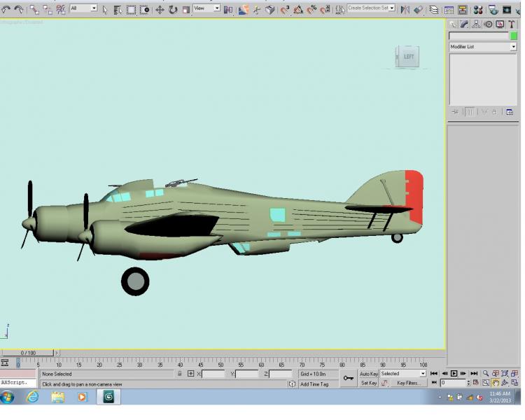525x420 pixels.
Task: Switch to the Utilities panel tab
Action: click(x=511, y=24)
